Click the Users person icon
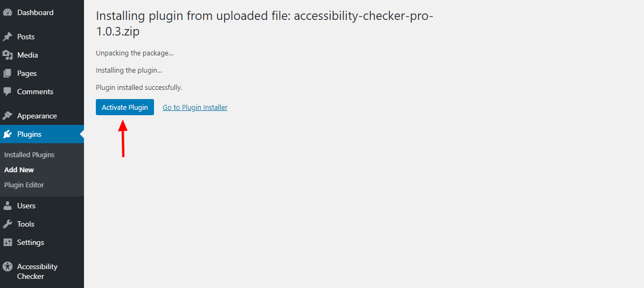The image size is (644, 288). pyautogui.click(x=8, y=206)
